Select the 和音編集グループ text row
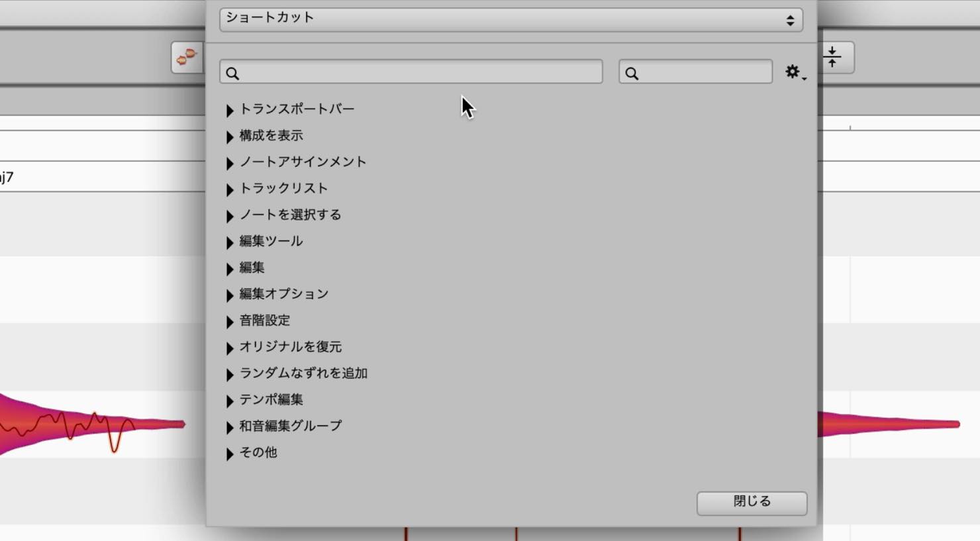This screenshot has height=541, width=980. pos(290,426)
